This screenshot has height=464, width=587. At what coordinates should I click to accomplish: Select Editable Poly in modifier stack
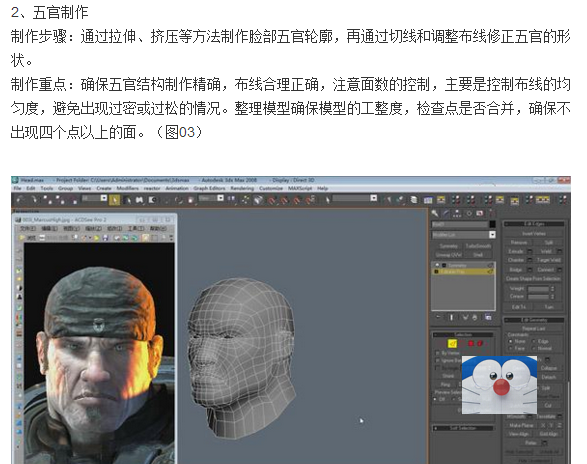tap(464, 272)
